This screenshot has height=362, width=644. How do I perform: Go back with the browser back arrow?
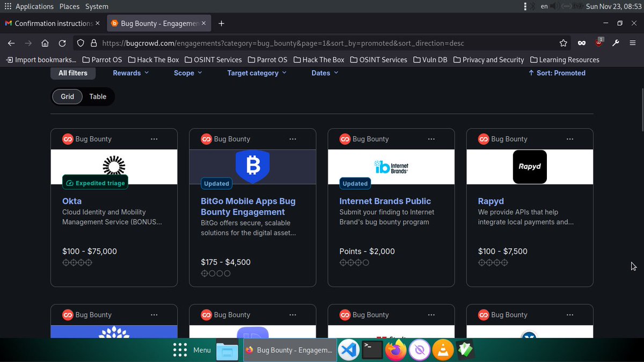coord(11,43)
